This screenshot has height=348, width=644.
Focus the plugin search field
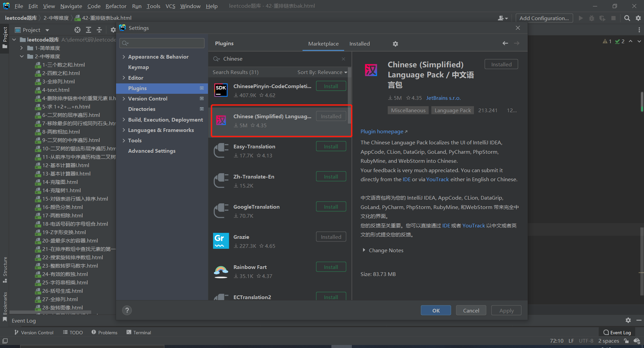[x=280, y=59]
